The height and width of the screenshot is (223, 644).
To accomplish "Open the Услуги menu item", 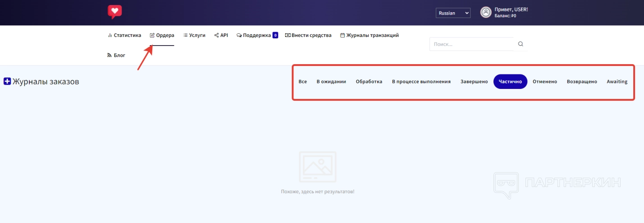I will pos(194,35).
